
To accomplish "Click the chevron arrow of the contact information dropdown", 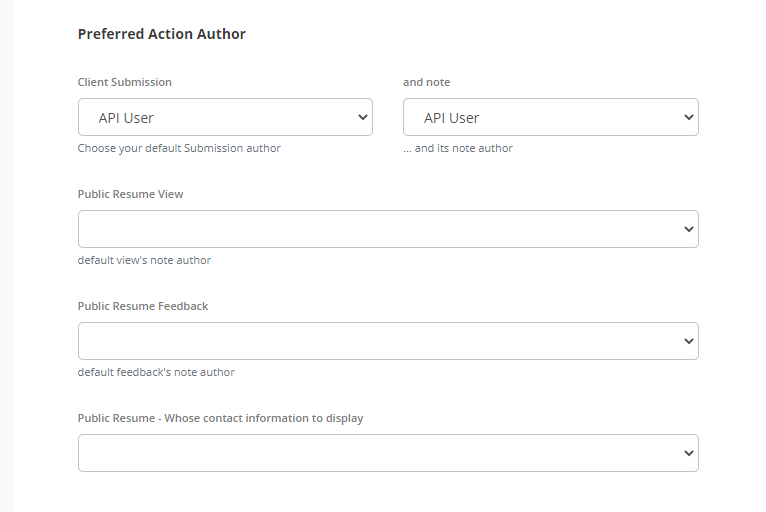I will point(689,453).
